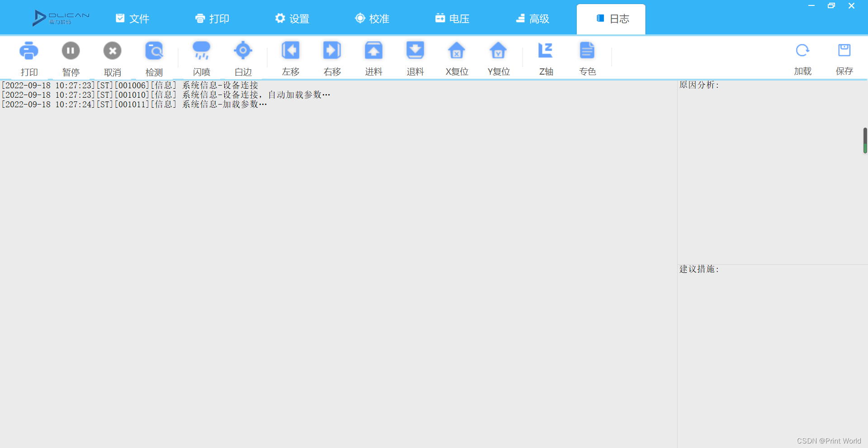Click the 白边 (white edge) icon
Screen dimensions: 868x448
pos(243,57)
